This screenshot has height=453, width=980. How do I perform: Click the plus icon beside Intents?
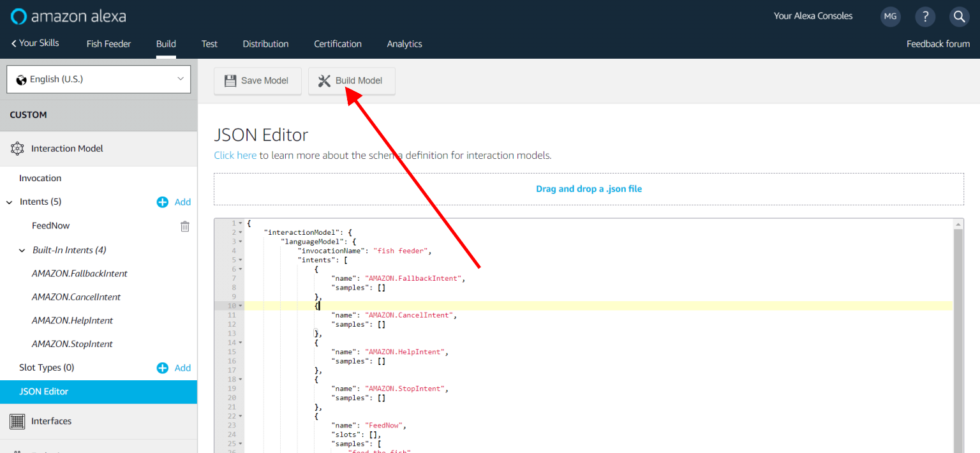click(x=163, y=202)
